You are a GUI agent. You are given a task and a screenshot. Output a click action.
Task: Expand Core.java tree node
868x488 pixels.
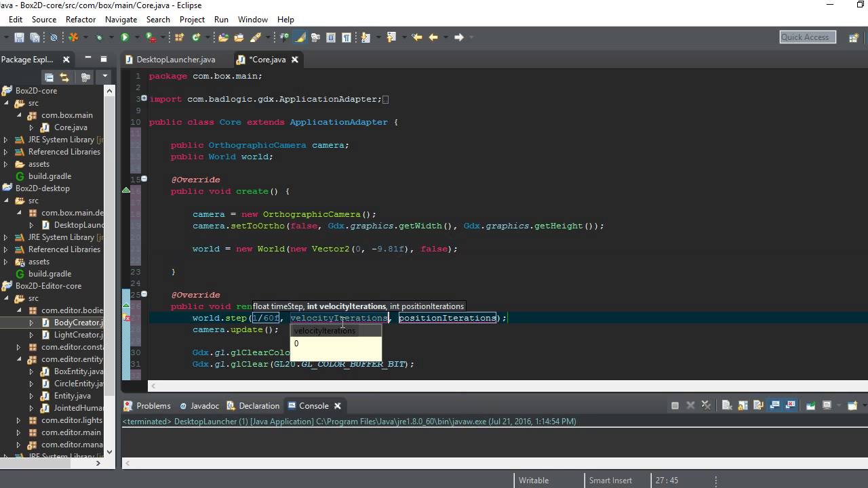[x=31, y=127]
